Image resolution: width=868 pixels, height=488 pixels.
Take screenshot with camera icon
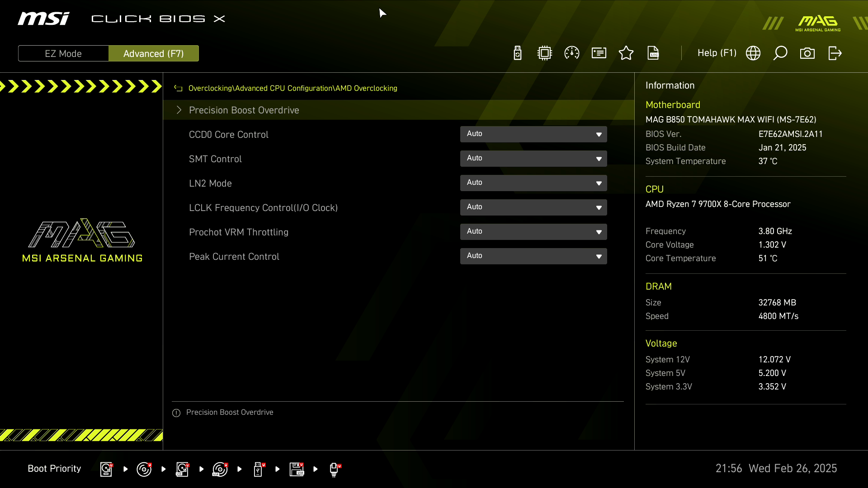[x=807, y=53]
